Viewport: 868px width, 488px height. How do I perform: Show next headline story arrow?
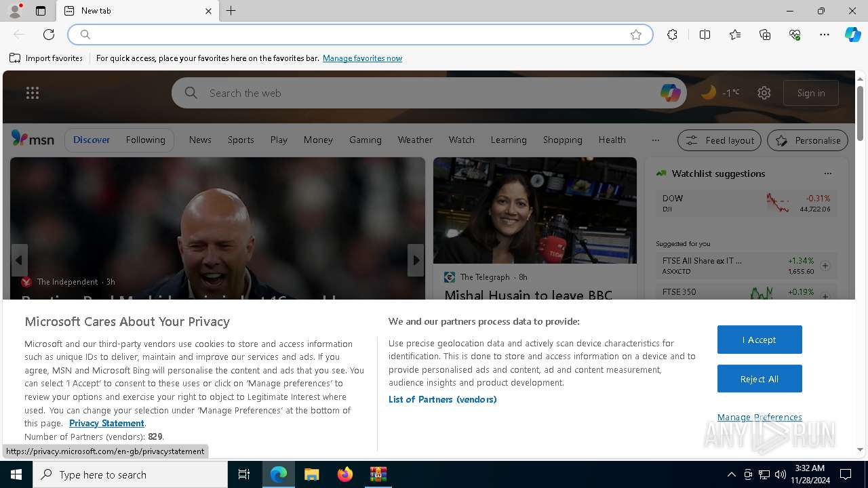pyautogui.click(x=416, y=260)
